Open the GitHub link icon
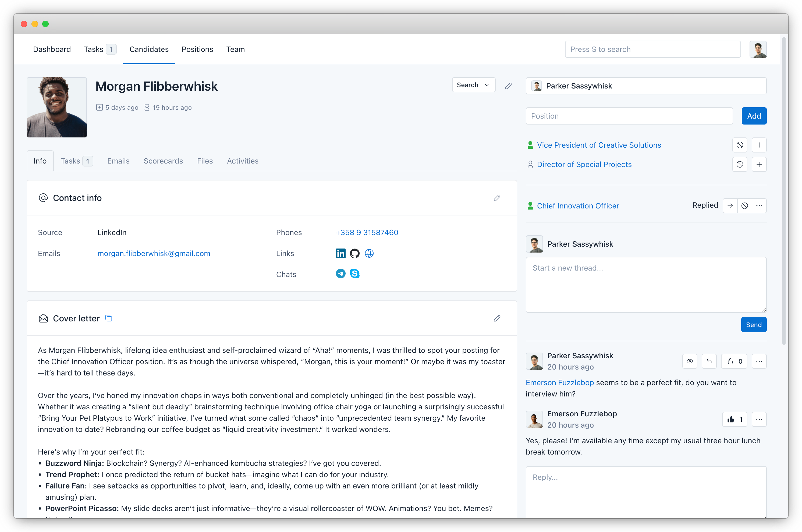This screenshot has height=532, width=802. (354, 253)
